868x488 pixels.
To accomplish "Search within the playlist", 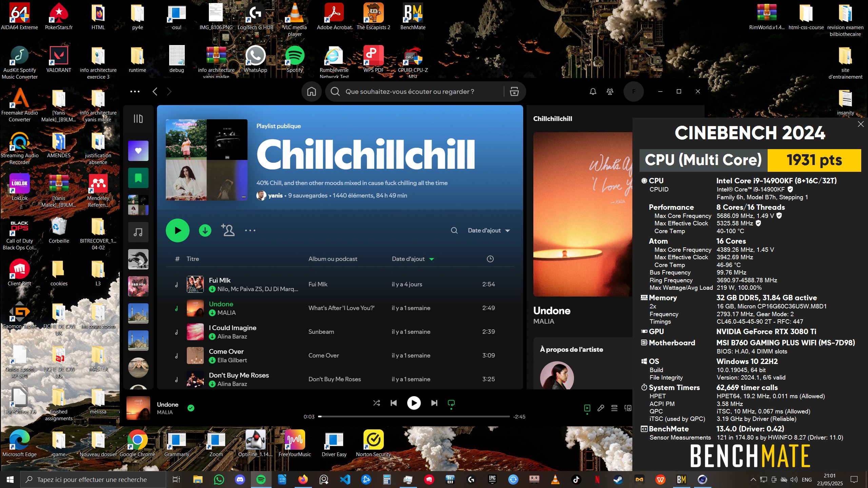I will (454, 230).
